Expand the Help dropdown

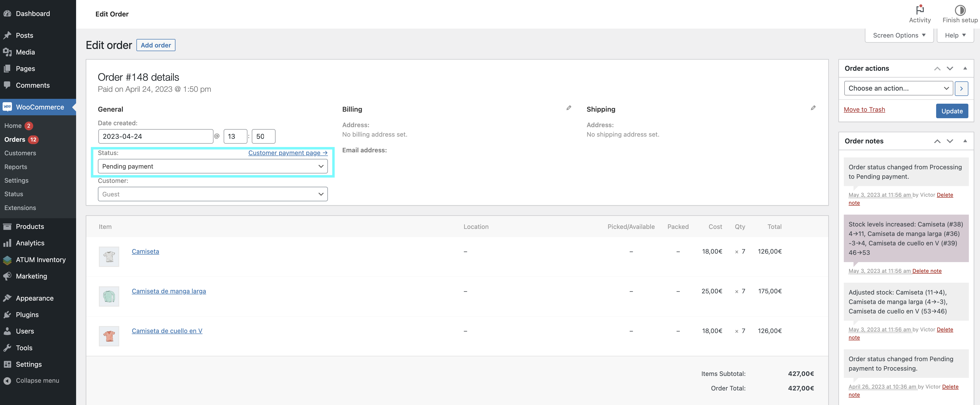point(955,35)
